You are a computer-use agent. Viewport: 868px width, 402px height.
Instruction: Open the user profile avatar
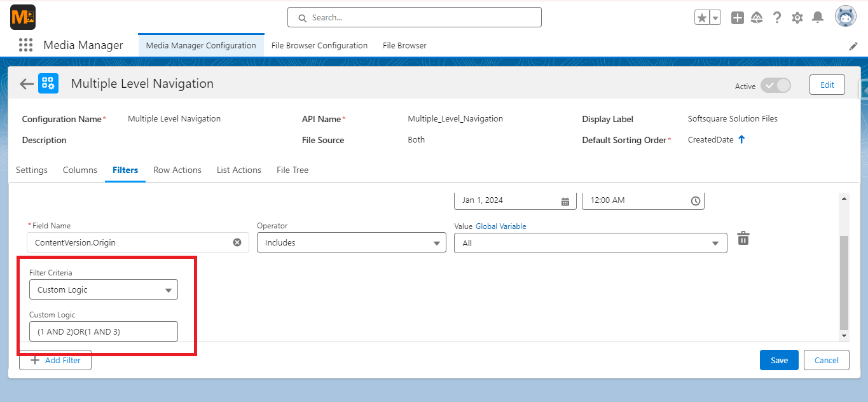point(845,17)
